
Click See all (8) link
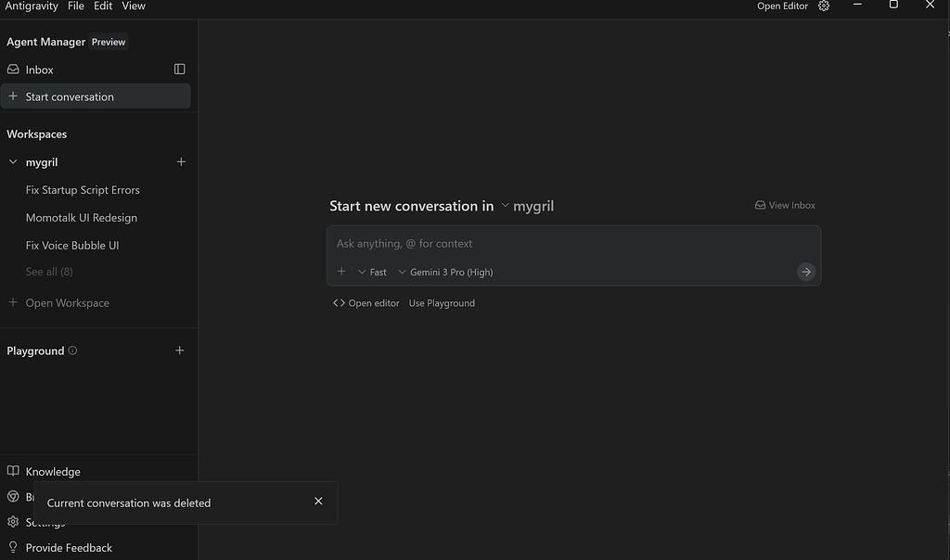click(49, 272)
